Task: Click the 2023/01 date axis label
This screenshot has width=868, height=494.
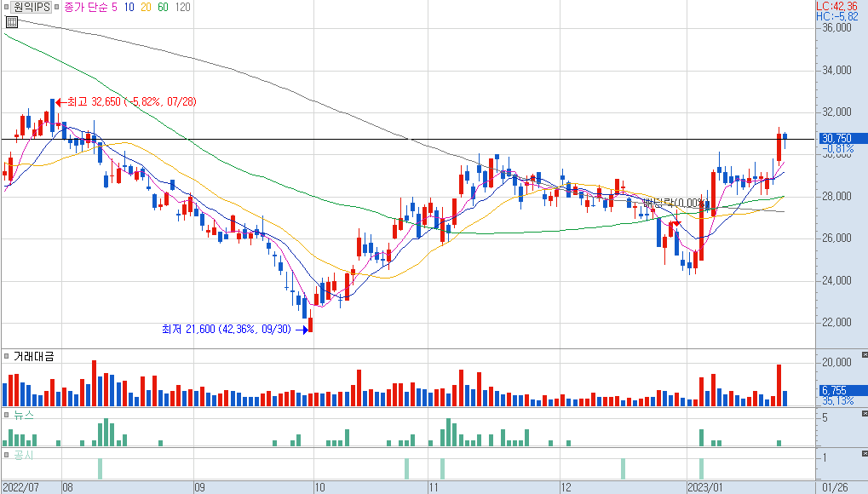Action: point(705,487)
